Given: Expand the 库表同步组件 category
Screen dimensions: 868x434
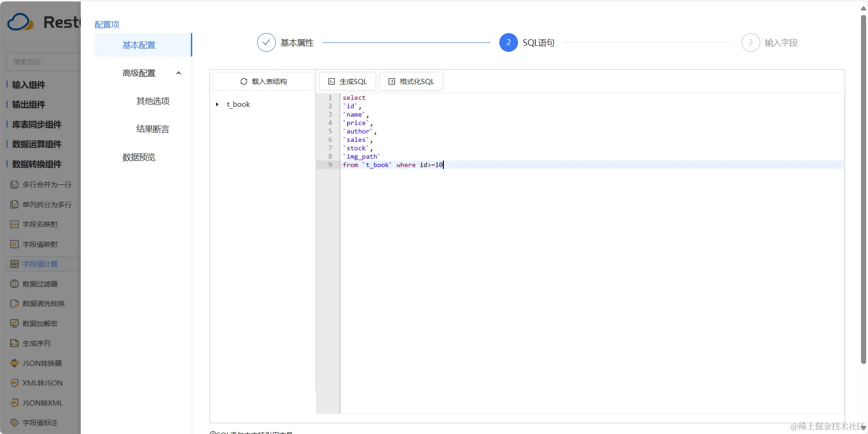Looking at the screenshot, I should pyautogui.click(x=37, y=125).
